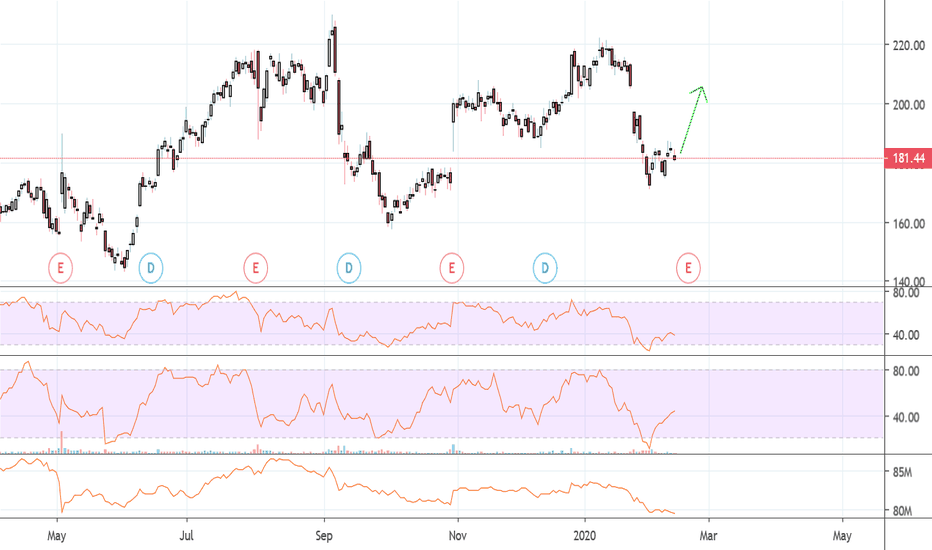Viewport: 932px width, 550px height.
Task: Click the 220.00 price axis label
Action: pos(909,45)
